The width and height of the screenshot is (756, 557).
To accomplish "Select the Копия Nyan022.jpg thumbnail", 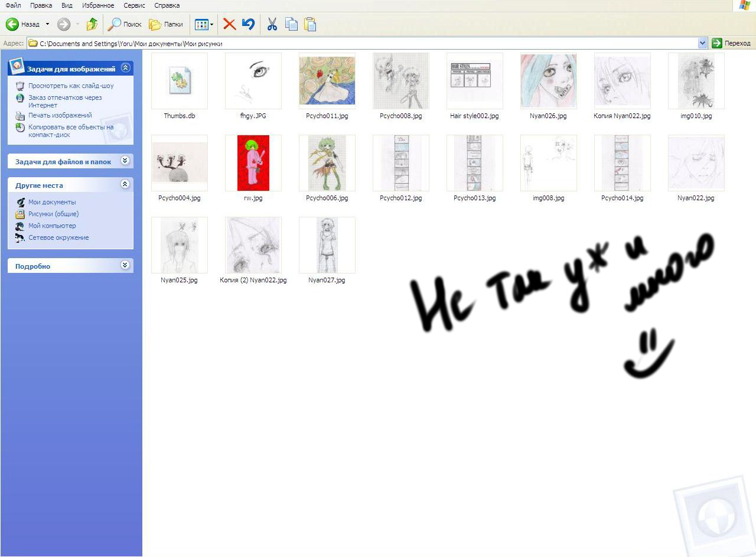I will [x=623, y=81].
